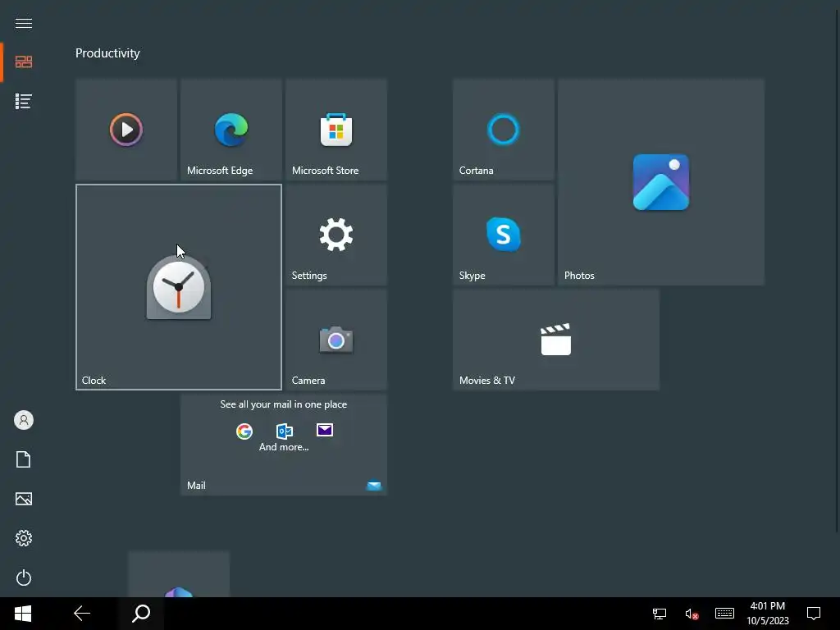Launch the Microsoft Edge tile
Image resolution: width=840 pixels, height=630 pixels.
click(x=231, y=129)
